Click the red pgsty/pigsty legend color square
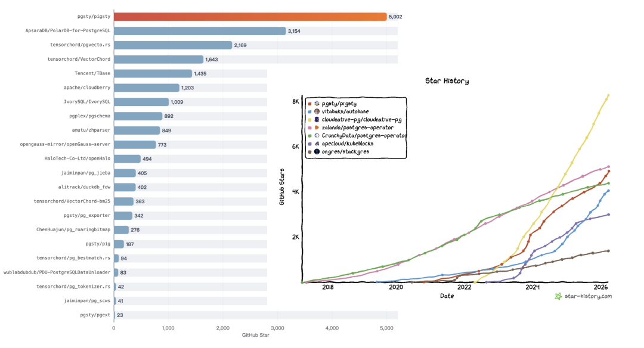The height and width of the screenshot is (348, 644). [309, 104]
